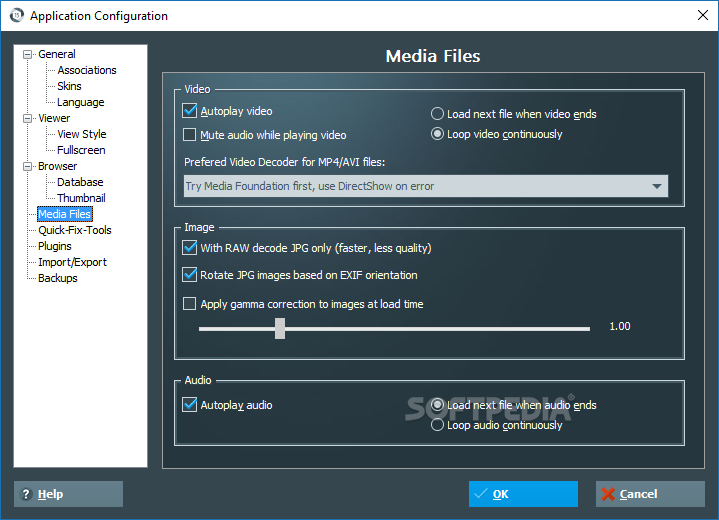Select Load next file when audio ends
Viewport: 719px width, 520px height.
tap(437, 405)
